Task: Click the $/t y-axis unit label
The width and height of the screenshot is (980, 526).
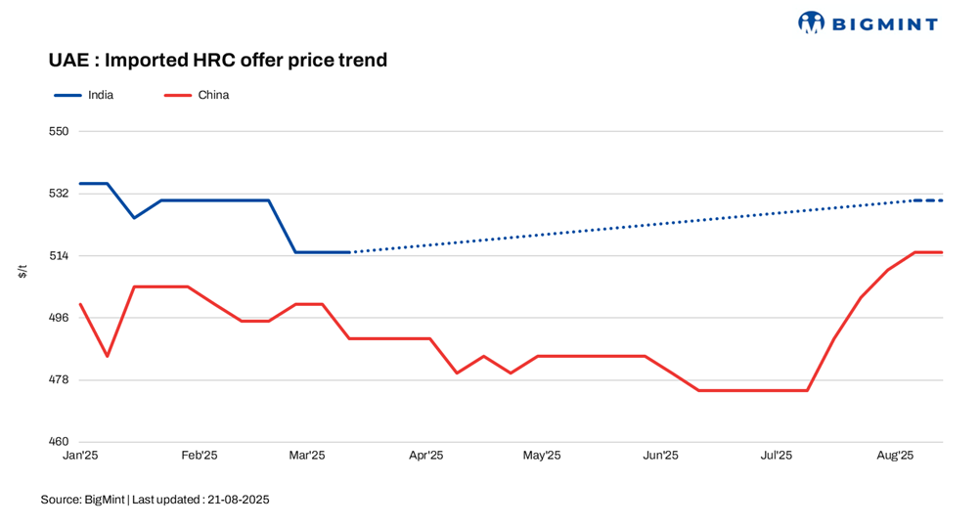Action: (x=22, y=271)
